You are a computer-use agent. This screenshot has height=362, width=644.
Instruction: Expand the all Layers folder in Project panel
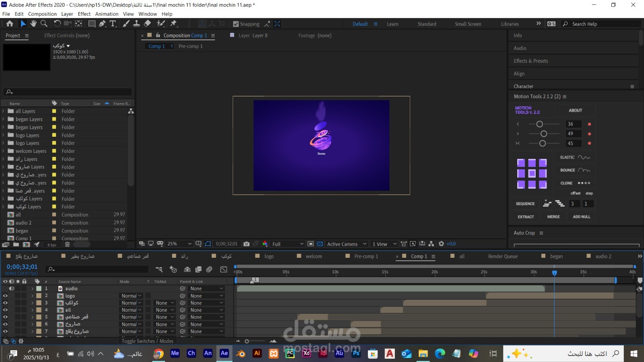coord(3,111)
